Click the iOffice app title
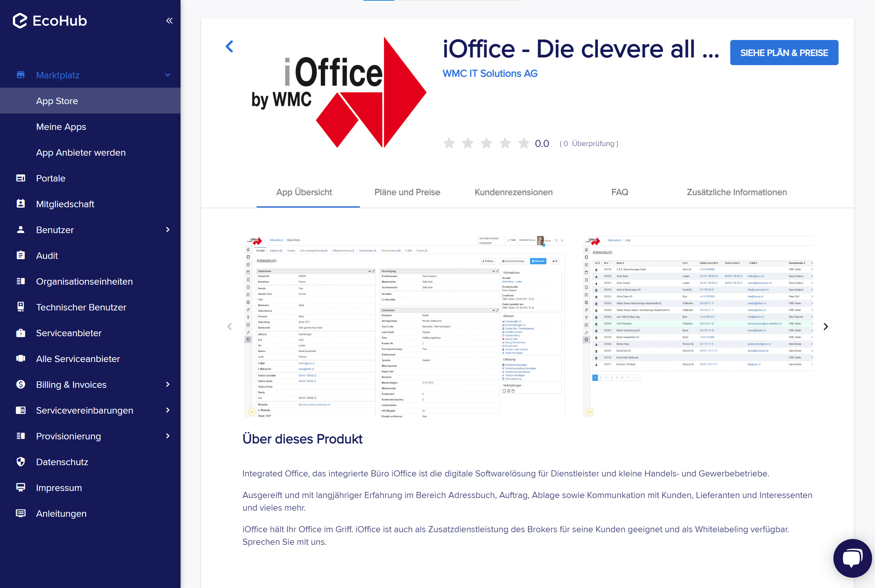 click(581, 49)
